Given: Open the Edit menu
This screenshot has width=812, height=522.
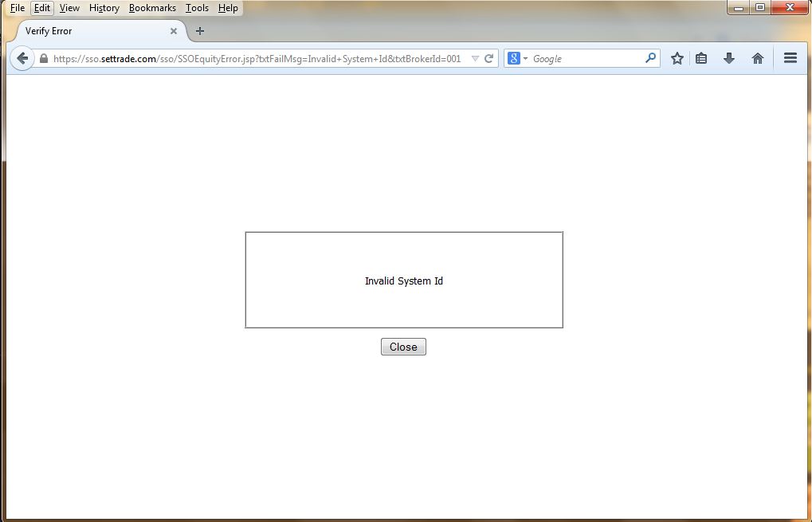Looking at the screenshot, I should [42, 8].
